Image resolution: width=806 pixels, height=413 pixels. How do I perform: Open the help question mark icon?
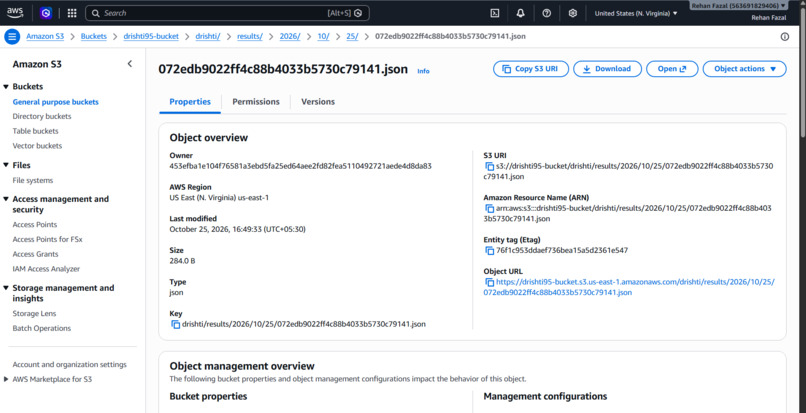coord(546,13)
